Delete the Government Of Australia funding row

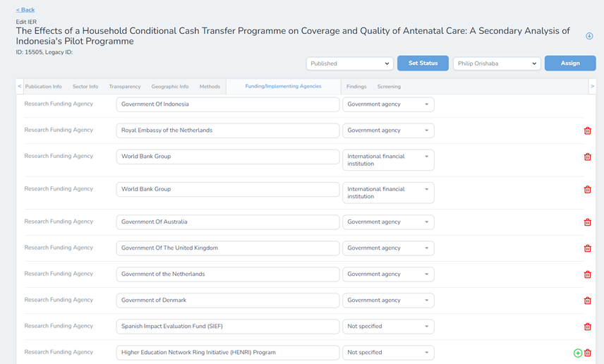[x=587, y=222]
